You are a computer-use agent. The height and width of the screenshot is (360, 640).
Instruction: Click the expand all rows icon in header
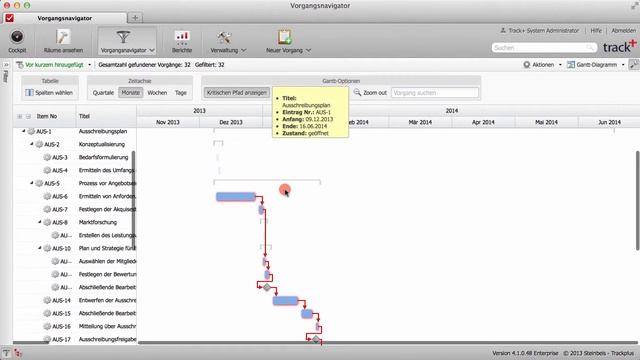20,116
